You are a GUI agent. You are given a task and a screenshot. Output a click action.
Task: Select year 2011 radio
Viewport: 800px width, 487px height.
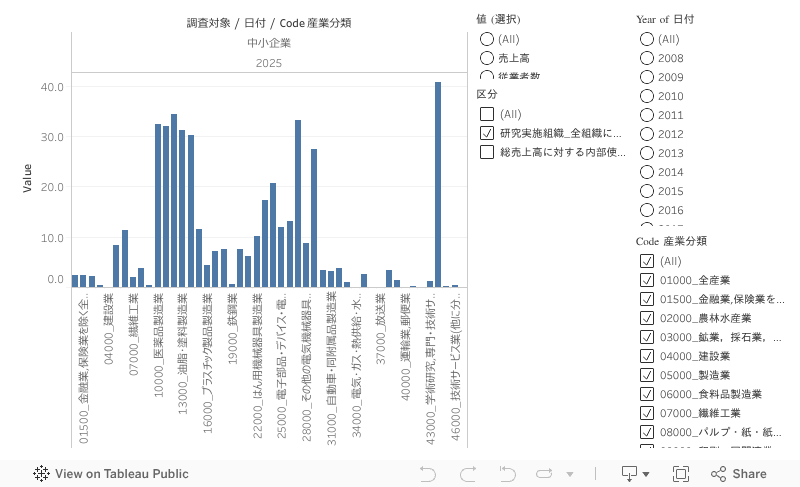pos(646,115)
